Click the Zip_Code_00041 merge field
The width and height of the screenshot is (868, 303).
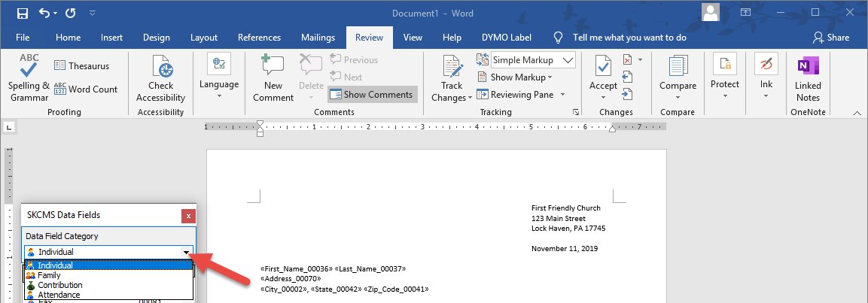[x=396, y=289]
